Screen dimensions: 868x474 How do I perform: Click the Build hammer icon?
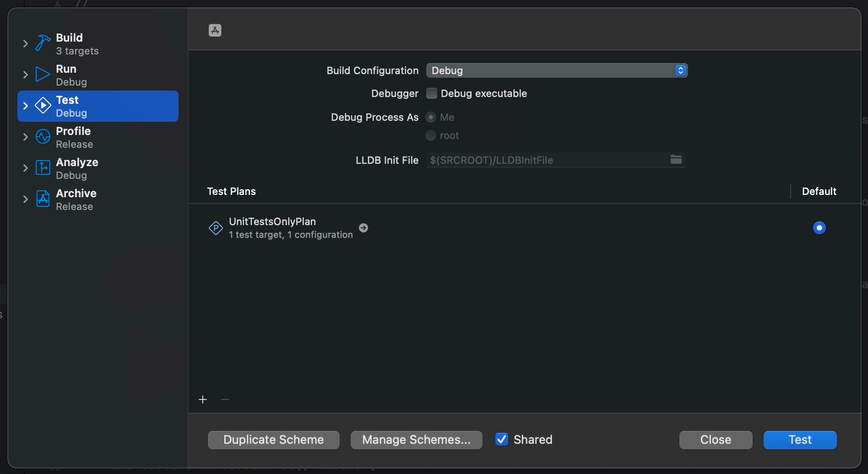pos(43,43)
